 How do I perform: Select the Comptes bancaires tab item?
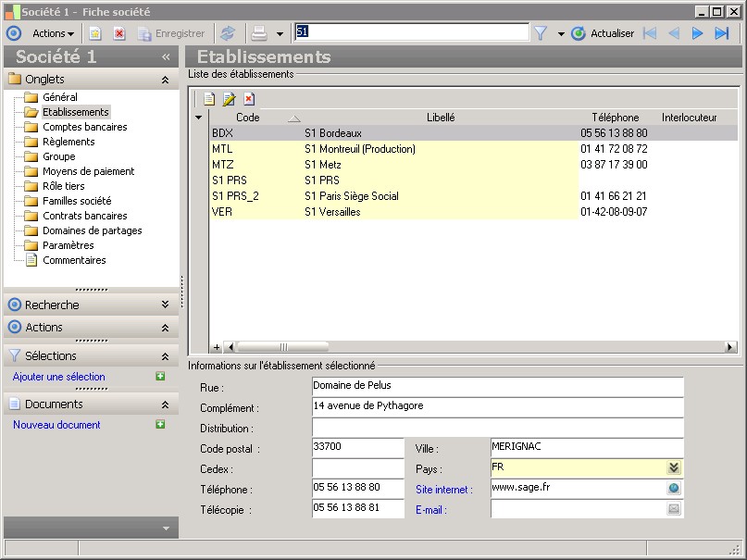coord(84,127)
